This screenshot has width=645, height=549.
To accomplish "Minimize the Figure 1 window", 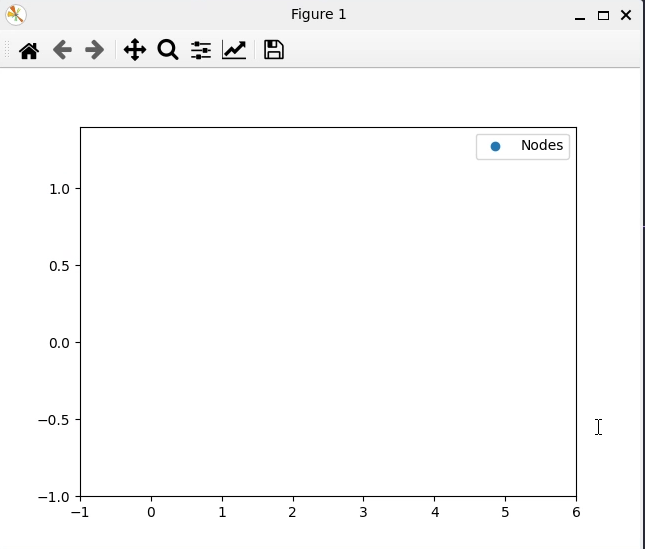I will 580,16.
